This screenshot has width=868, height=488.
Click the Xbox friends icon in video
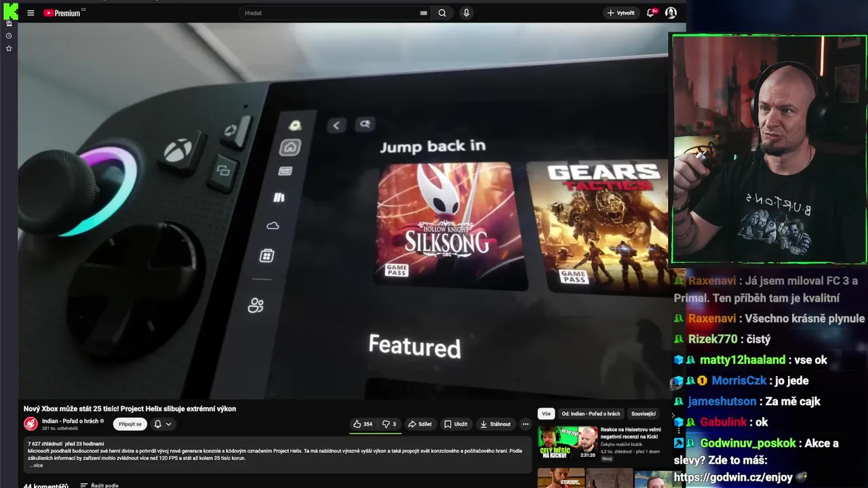point(256,306)
